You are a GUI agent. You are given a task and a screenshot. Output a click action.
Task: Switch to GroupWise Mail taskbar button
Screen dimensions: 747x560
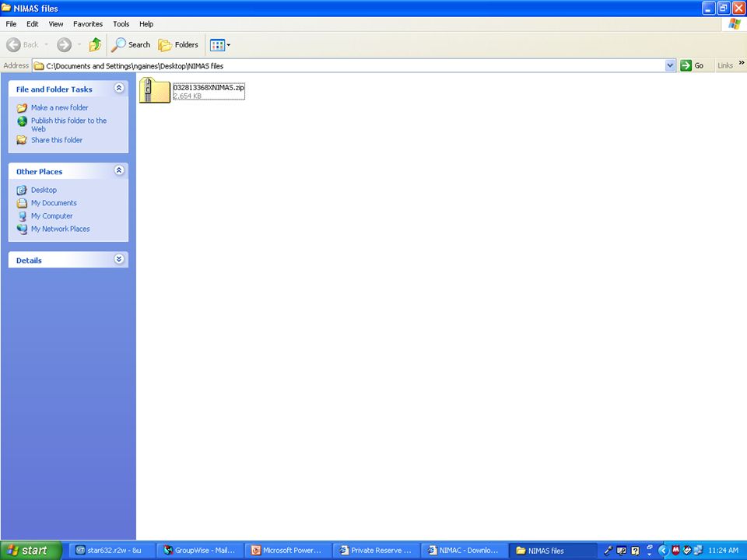(200, 551)
